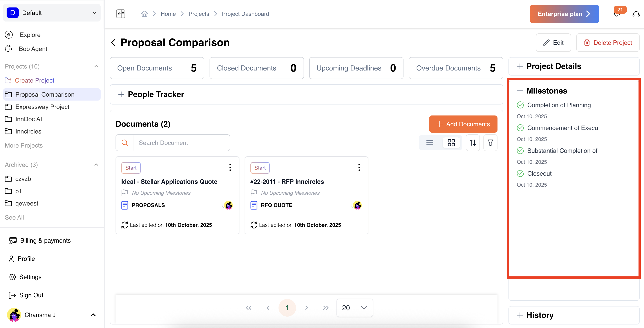The image size is (644, 328).
Task: Open the documents filter funnel icon
Action: 490,143
